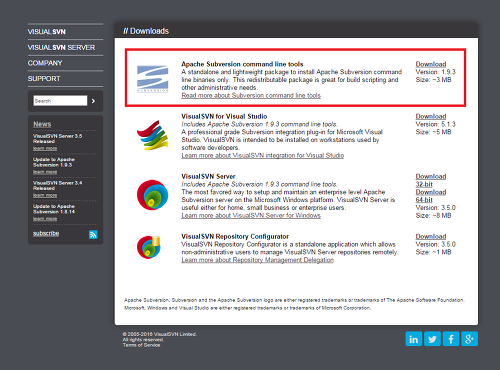The image size is (500, 370).
Task: Click the Version: 1.9.3 text
Action: (x=435, y=72)
